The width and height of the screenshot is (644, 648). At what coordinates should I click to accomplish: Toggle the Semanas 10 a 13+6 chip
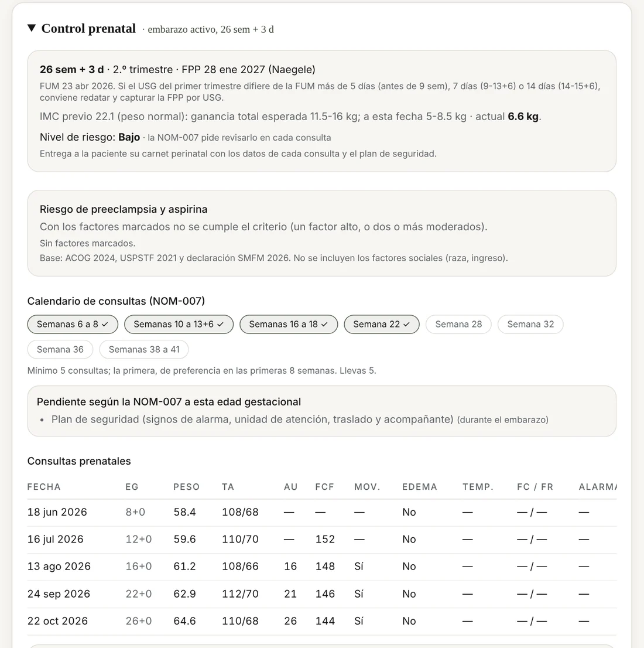[179, 325]
